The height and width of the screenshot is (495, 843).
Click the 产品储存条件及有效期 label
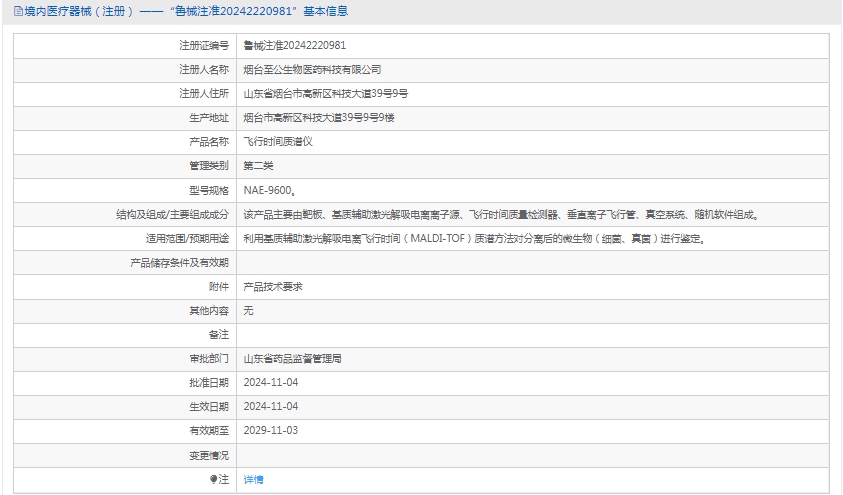point(179,262)
